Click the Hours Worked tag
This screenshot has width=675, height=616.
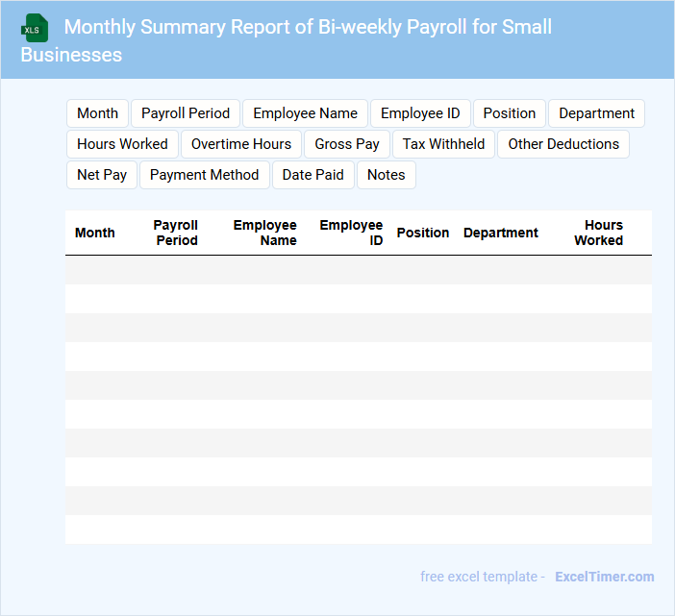pos(122,144)
